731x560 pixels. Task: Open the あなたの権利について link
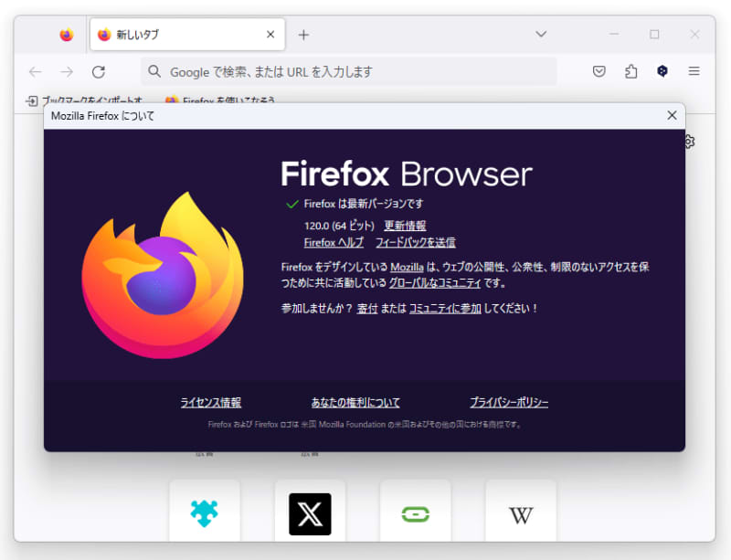click(355, 402)
